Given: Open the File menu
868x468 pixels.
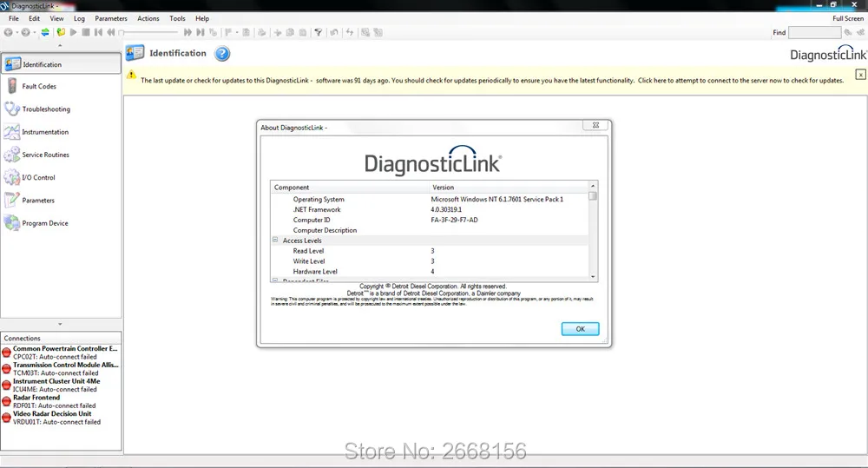Looking at the screenshot, I should pyautogui.click(x=14, y=18).
